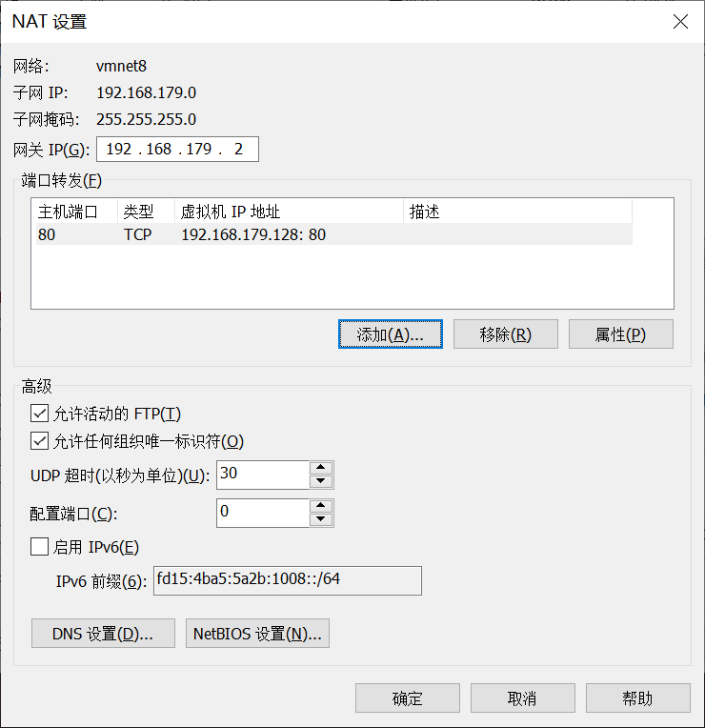This screenshot has height=728, width=705.
Task: Increase 配置端口 with up arrow
Action: pyautogui.click(x=321, y=506)
